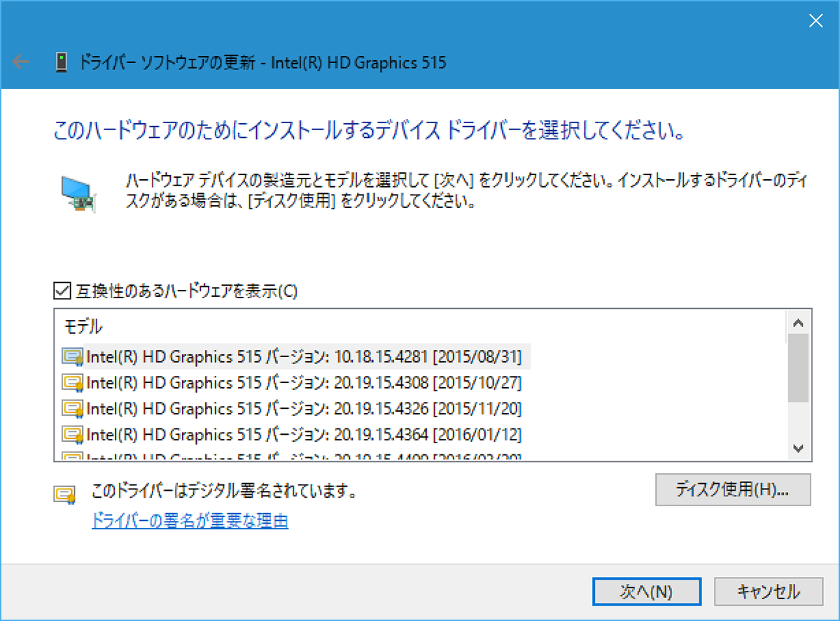Viewport: 840px width, 621px height.
Task: Click the back navigation arrow
Action: click(x=20, y=62)
